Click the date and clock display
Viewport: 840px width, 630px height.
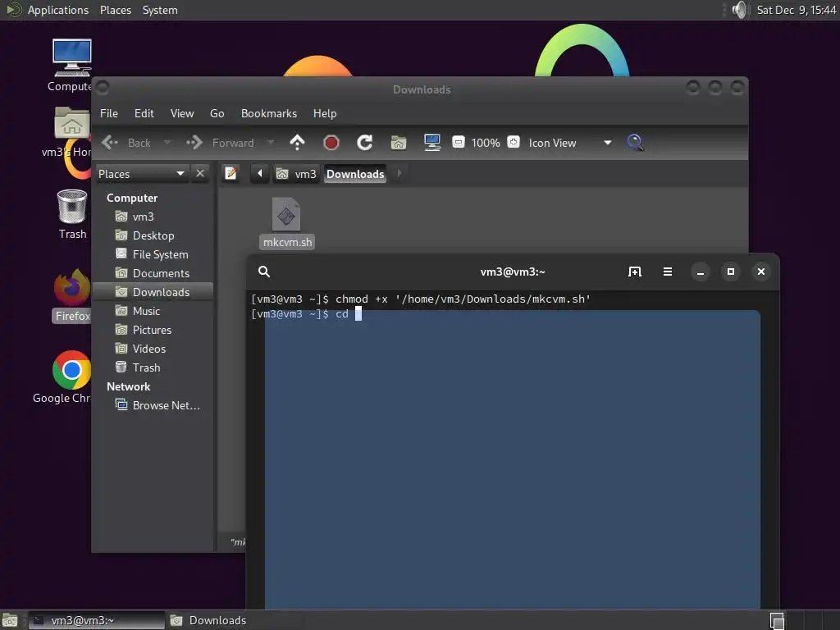tap(796, 10)
